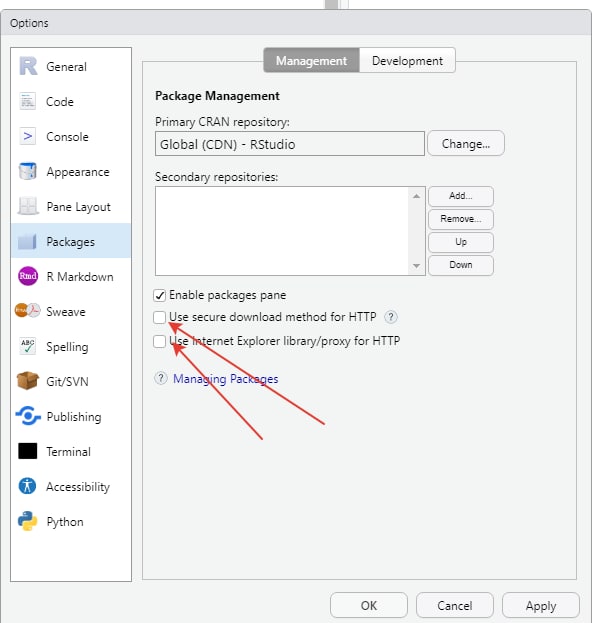Screen dimensions: 592x623
Task: Select the Packages category
Action: [x=71, y=241]
